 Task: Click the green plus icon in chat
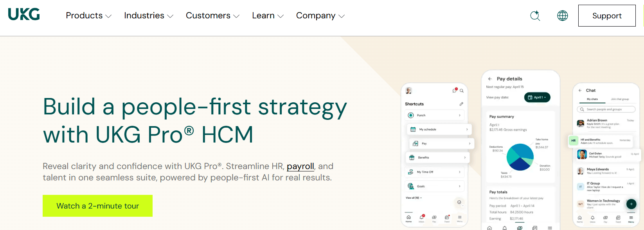631,204
